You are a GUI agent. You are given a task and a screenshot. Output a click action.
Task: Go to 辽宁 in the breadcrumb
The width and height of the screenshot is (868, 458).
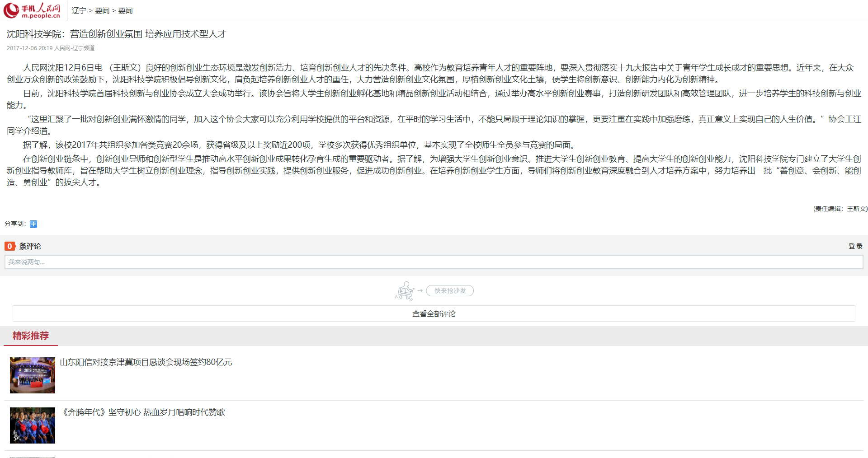tap(79, 10)
